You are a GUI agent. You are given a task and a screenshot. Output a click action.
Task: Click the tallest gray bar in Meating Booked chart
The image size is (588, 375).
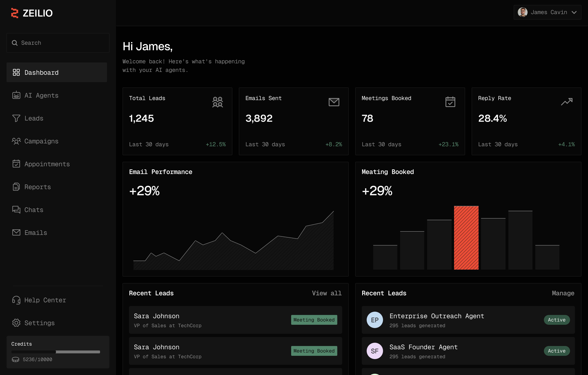520,240
